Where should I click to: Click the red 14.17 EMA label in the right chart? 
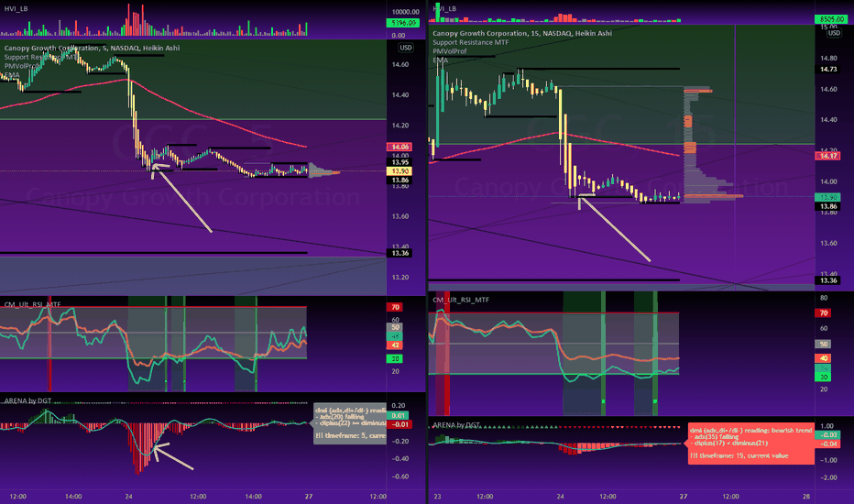tap(828, 157)
